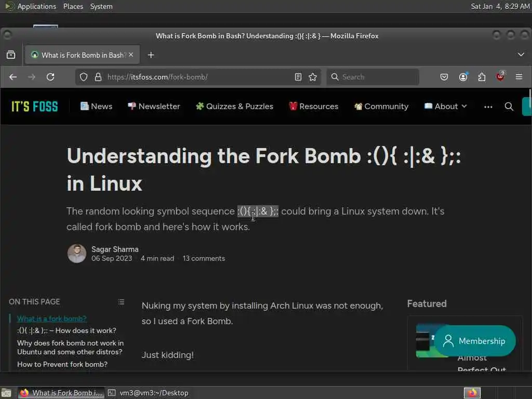Open the News navigation item
This screenshot has width=532, height=399.
click(96, 107)
